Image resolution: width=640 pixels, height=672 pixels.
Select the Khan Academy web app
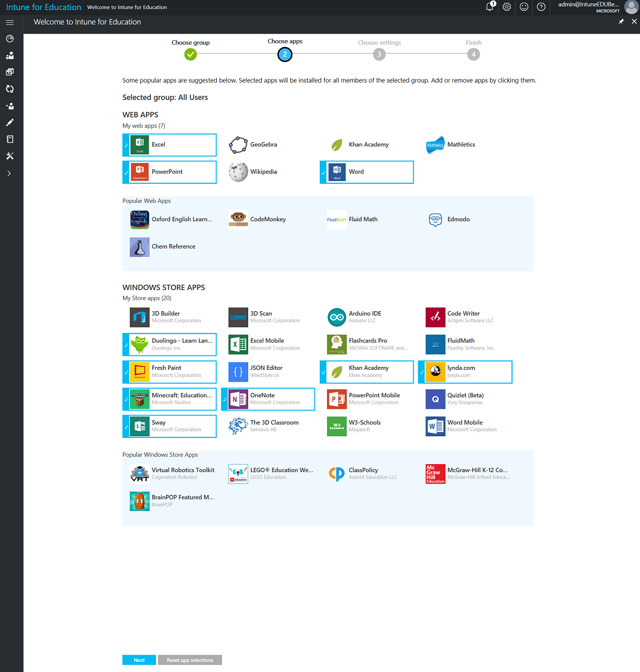tap(367, 145)
